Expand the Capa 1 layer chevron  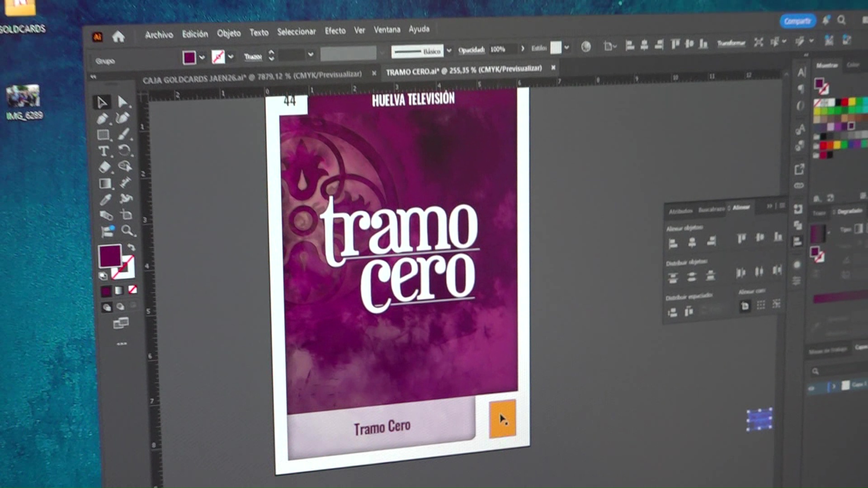(834, 386)
